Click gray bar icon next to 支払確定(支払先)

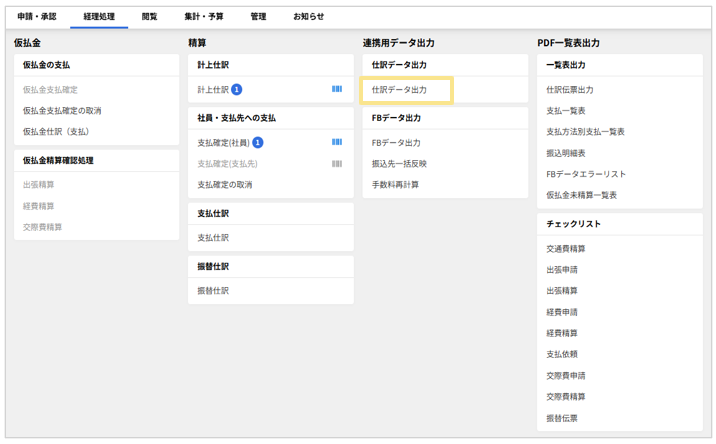[337, 164]
